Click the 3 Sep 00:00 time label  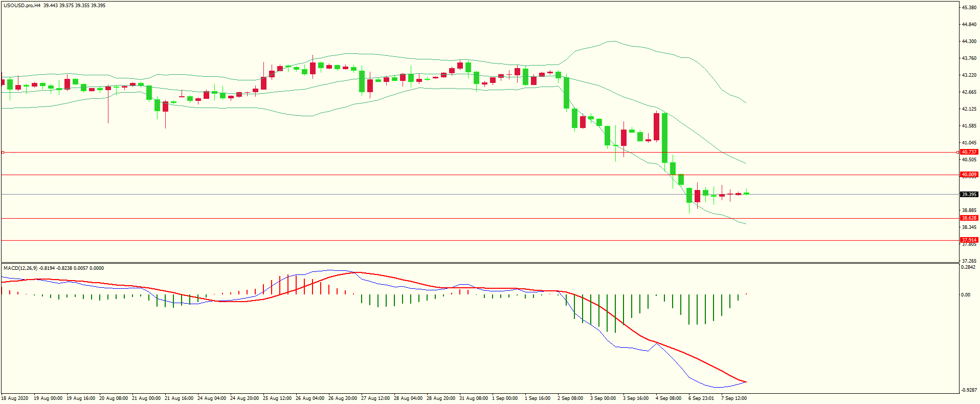click(603, 398)
